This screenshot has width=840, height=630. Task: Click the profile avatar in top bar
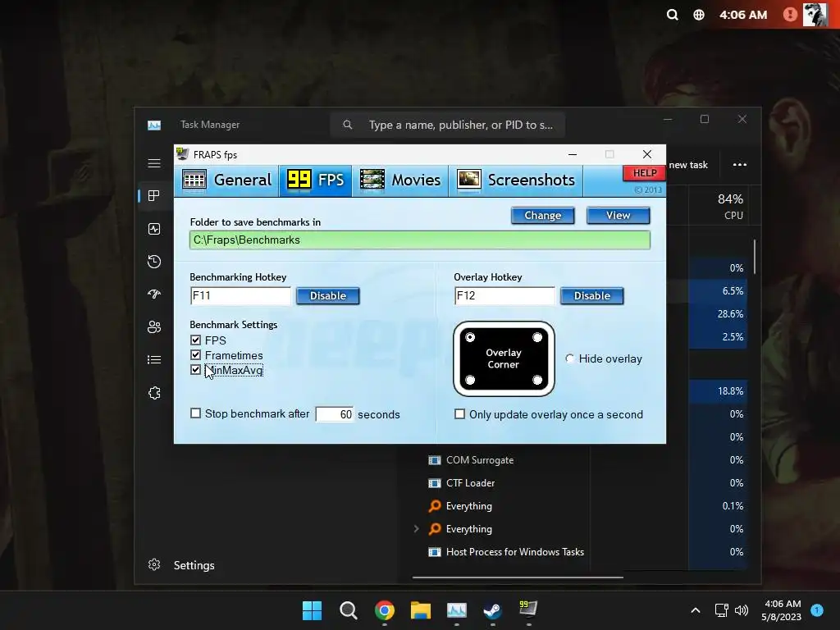pos(815,15)
